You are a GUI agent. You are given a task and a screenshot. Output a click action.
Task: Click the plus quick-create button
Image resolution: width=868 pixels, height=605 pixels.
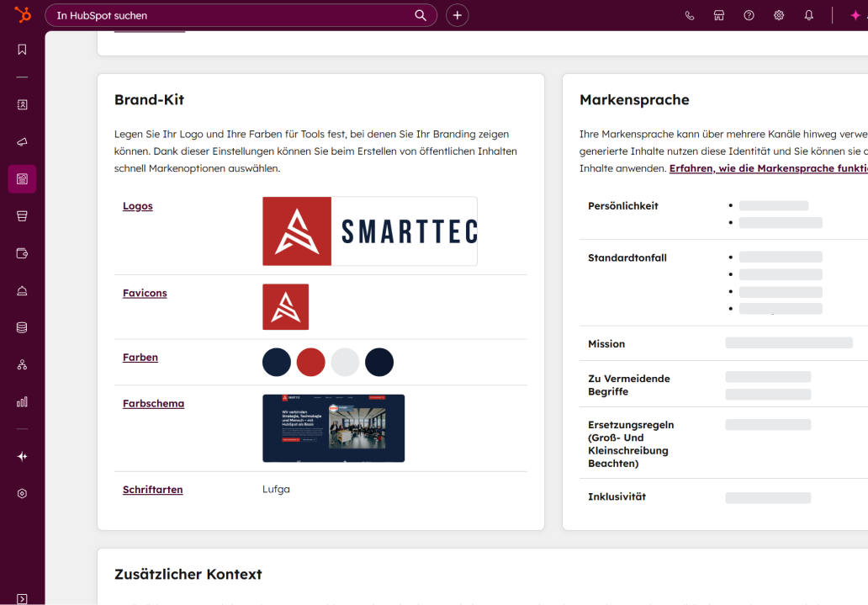click(x=457, y=15)
